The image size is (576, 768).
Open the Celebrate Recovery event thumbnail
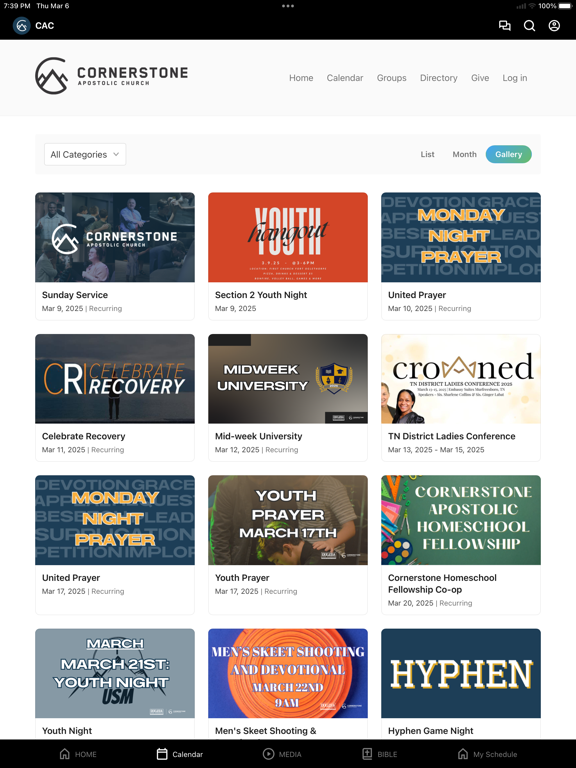tap(115, 379)
